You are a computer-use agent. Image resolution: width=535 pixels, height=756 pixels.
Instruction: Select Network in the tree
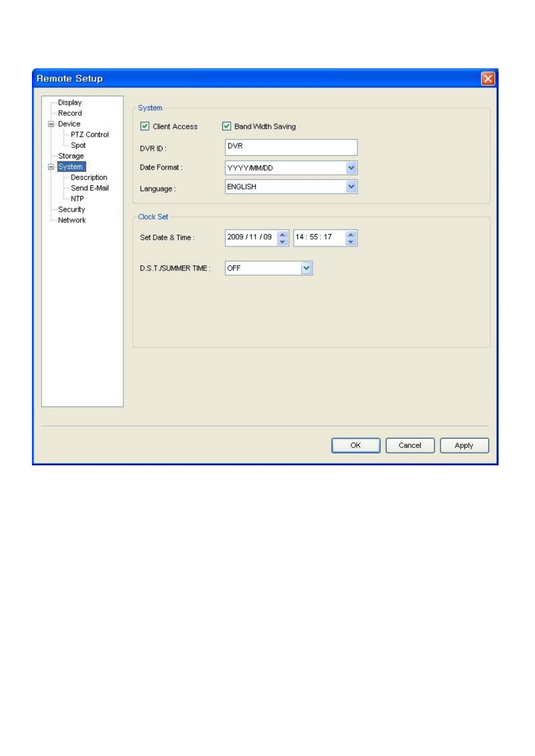(72, 220)
